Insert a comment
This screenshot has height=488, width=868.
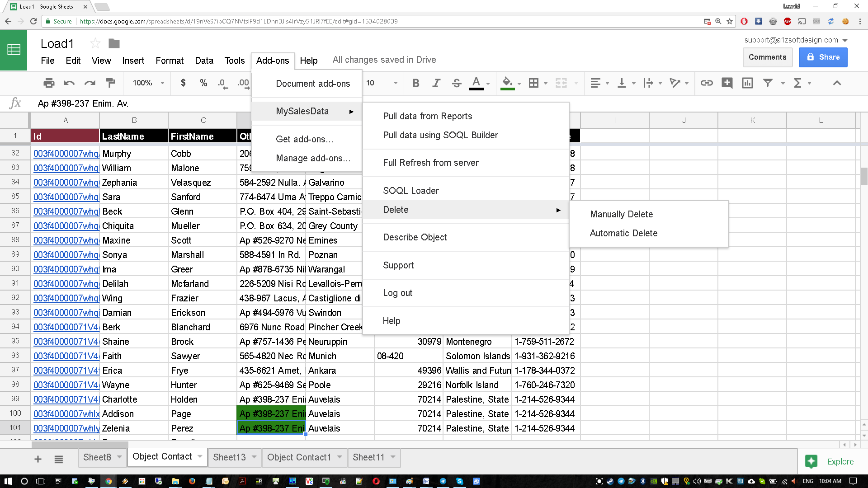727,83
